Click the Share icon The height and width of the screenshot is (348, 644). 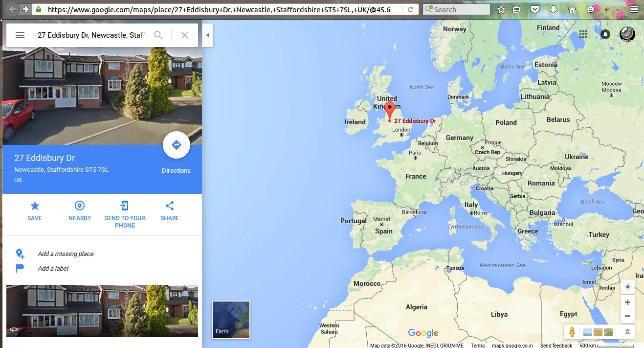point(170,206)
